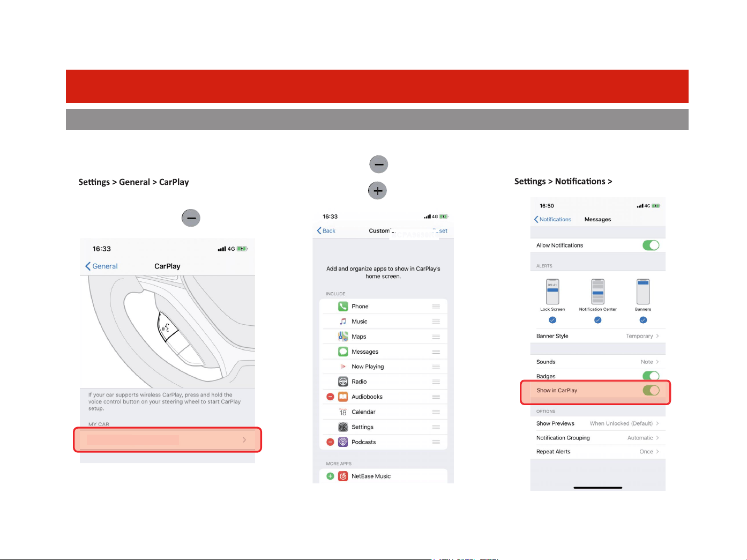Remove Audiobooks with its red minus button
747x560 pixels.
330,397
